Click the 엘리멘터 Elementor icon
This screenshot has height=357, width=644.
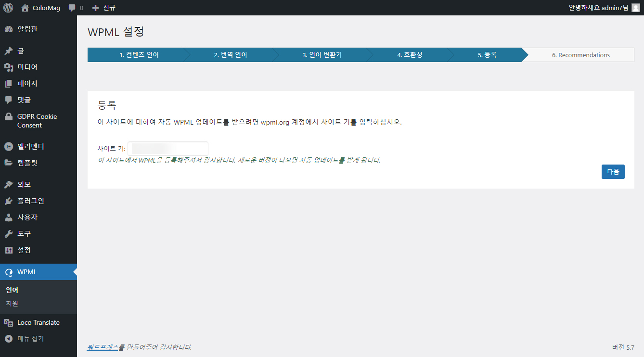9,146
